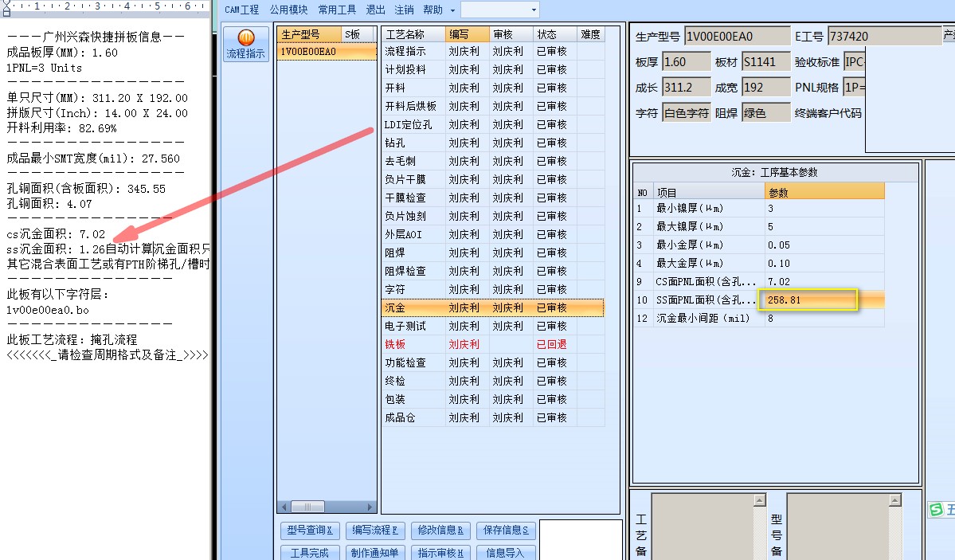
Task: Select the 去毛刺 process row
Action: (493, 162)
